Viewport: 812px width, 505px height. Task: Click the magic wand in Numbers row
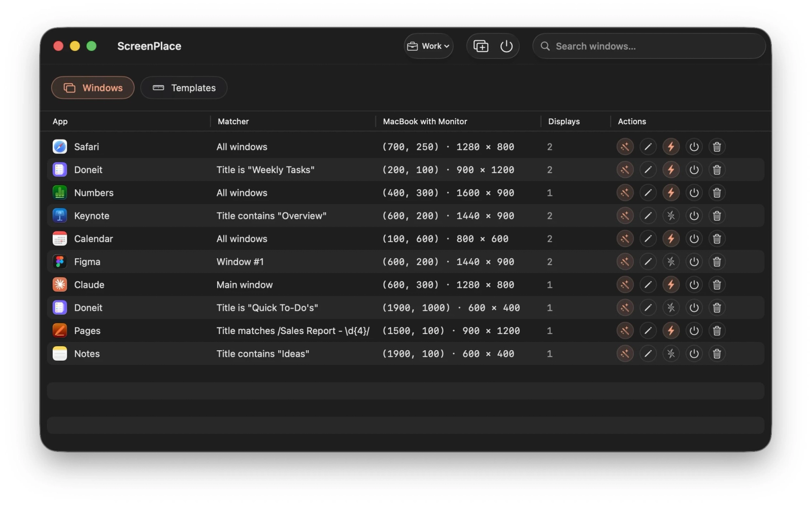(625, 193)
